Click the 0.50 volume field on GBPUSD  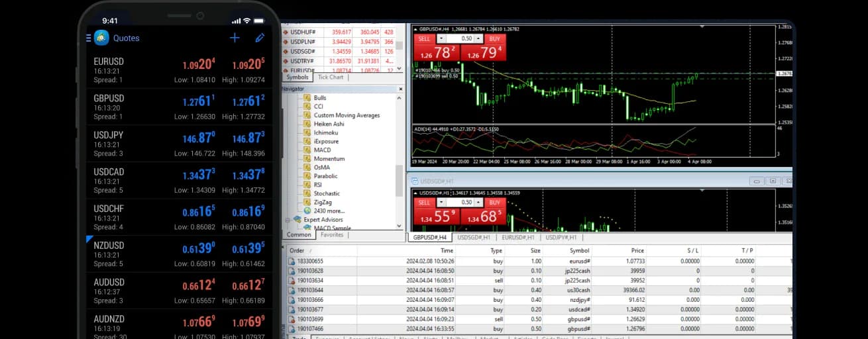point(463,39)
